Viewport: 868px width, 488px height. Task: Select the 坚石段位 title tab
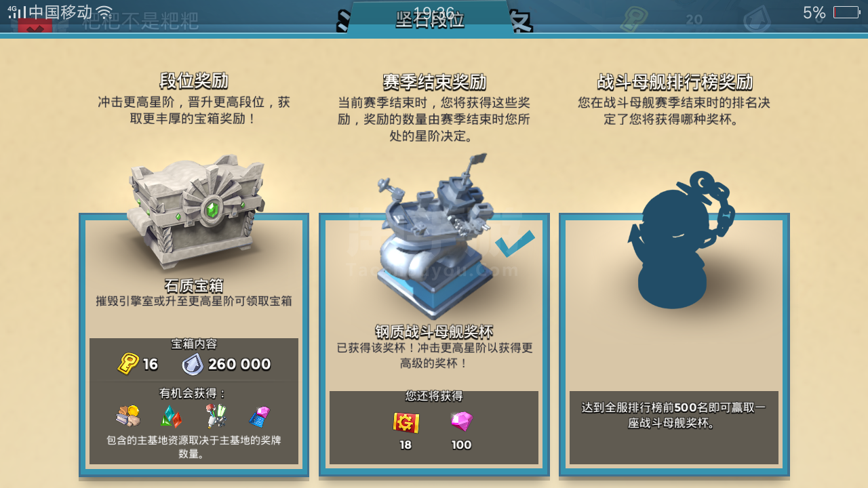coord(430,19)
